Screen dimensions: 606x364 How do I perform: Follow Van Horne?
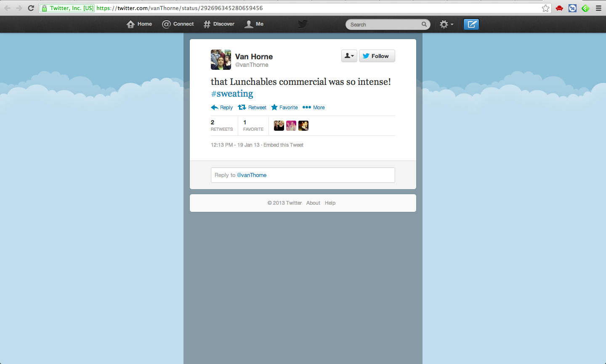pos(377,56)
